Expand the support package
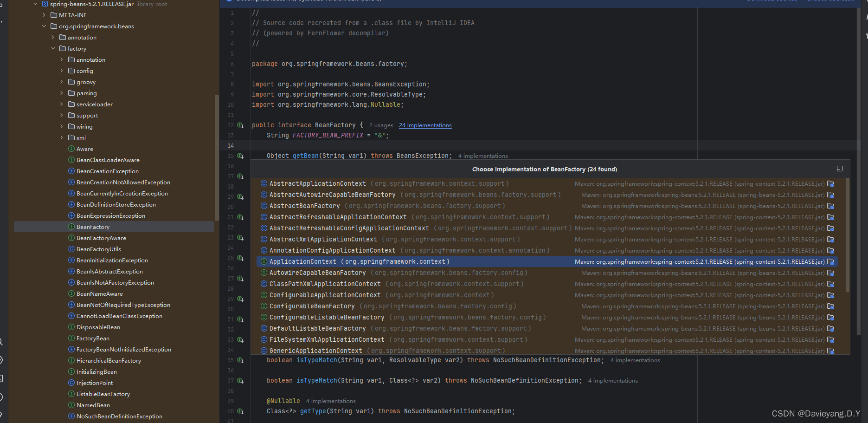Image resolution: width=868 pixels, height=423 pixels. click(62, 115)
